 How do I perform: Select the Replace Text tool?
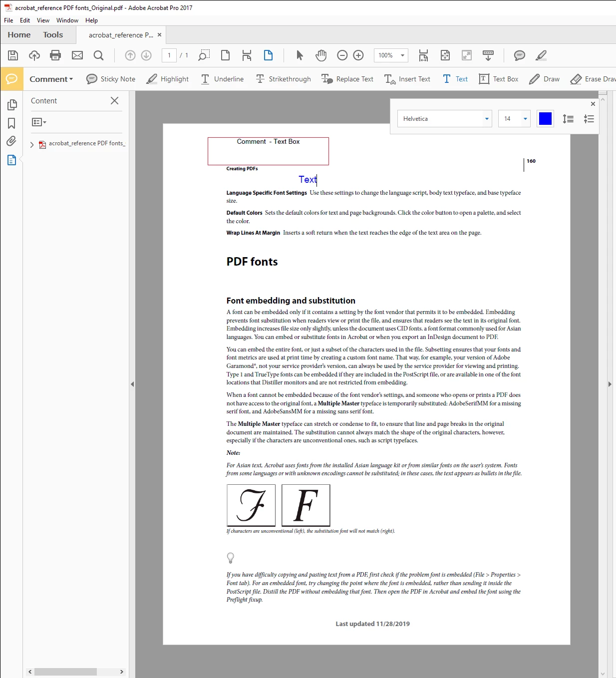pos(347,79)
